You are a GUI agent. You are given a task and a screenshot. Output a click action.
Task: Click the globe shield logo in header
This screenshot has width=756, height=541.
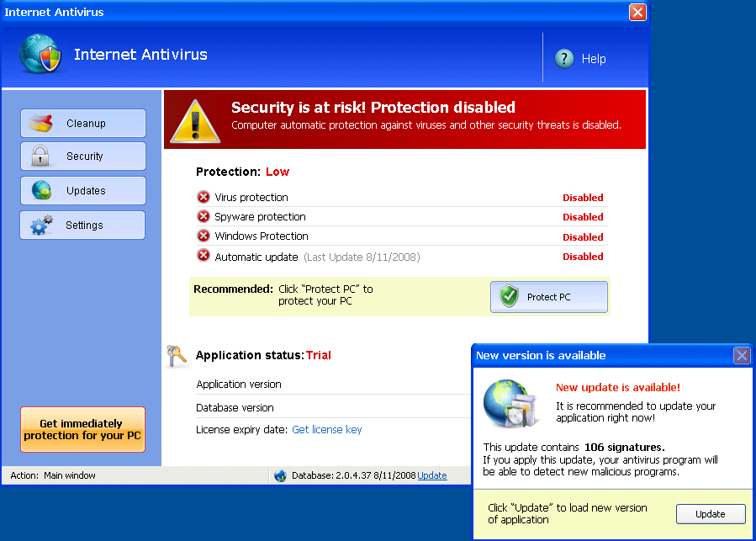click(x=40, y=56)
